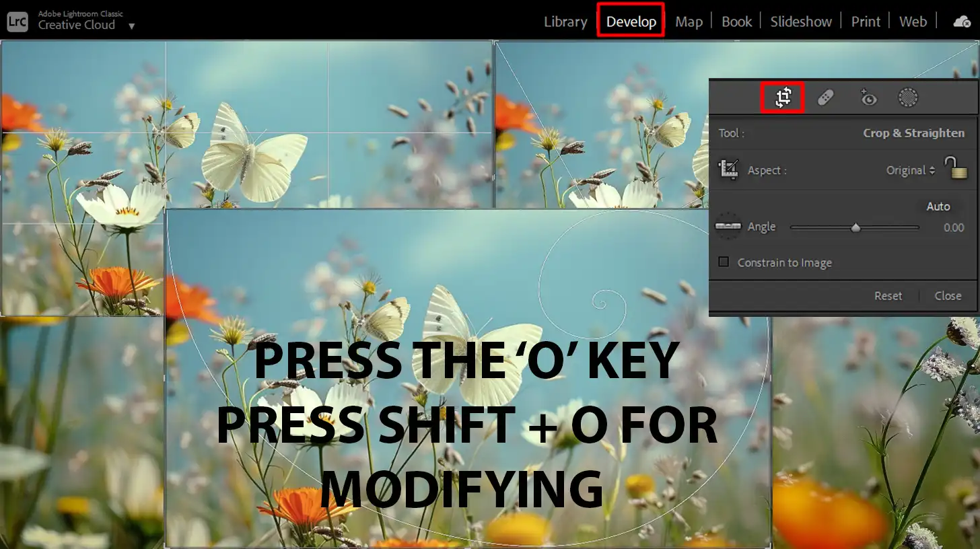Close the Crop & Straighten panel
Viewport: 980px width, 549px height.
(x=948, y=296)
